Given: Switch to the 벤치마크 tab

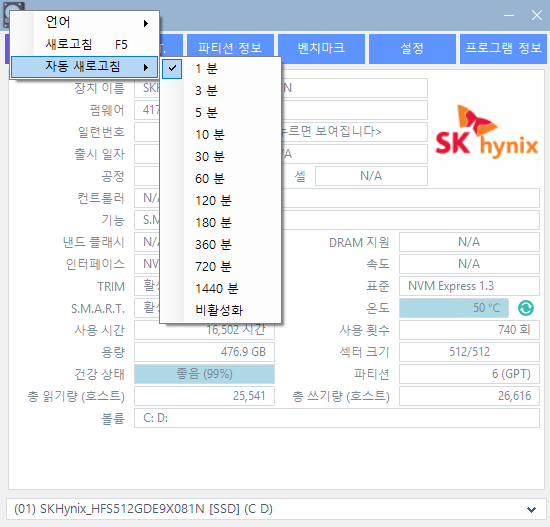Looking at the screenshot, I should (x=321, y=49).
